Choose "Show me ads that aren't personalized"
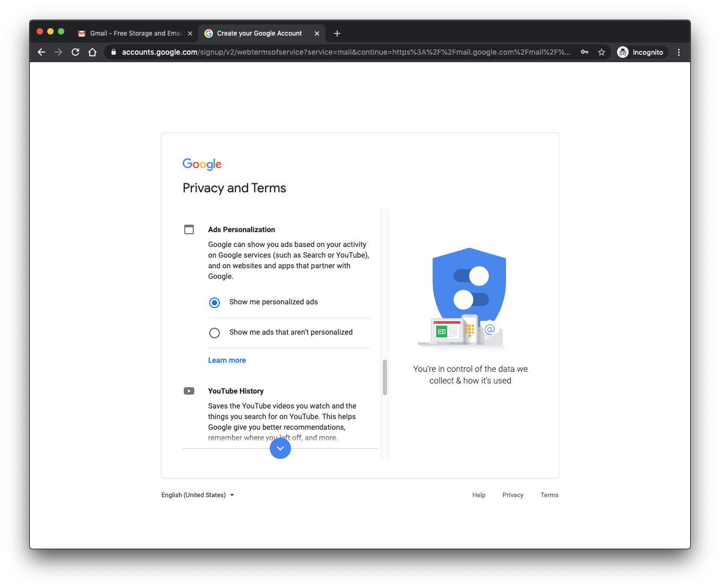The width and height of the screenshot is (720, 588). 215,333
